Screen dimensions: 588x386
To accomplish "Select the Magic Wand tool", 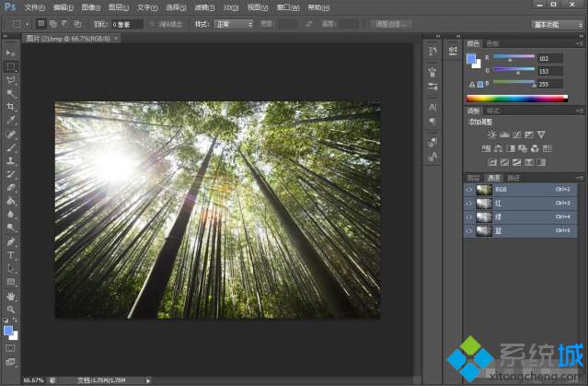I will click(10, 93).
